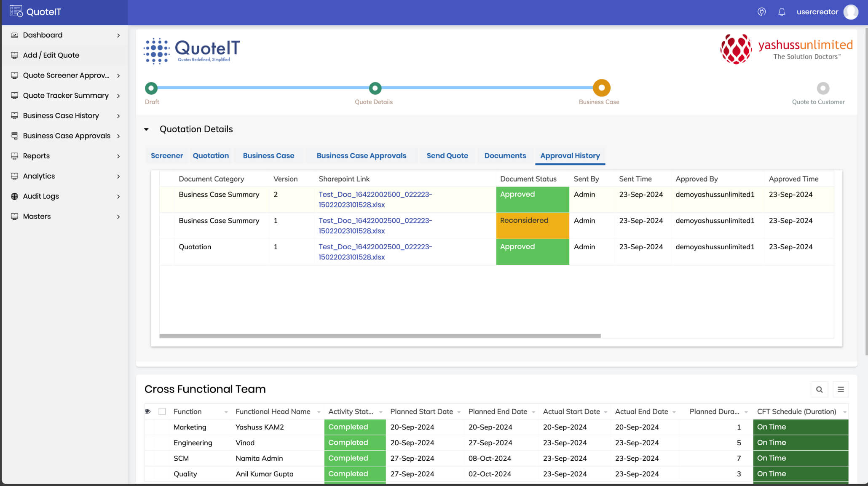Screen dimensions: 868x486
Task: Click the notification bell icon
Action: point(782,12)
